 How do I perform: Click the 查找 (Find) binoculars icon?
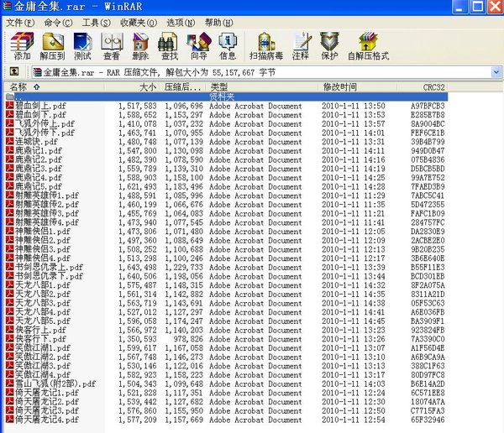point(169,46)
